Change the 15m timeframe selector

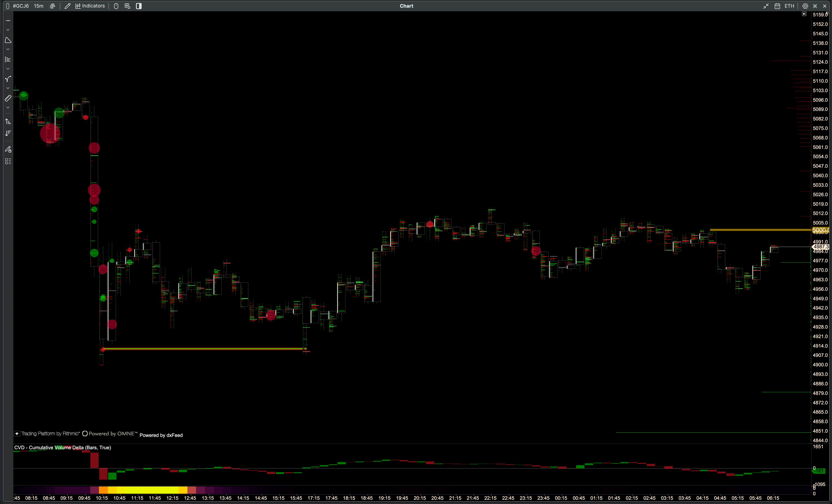tap(38, 6)
